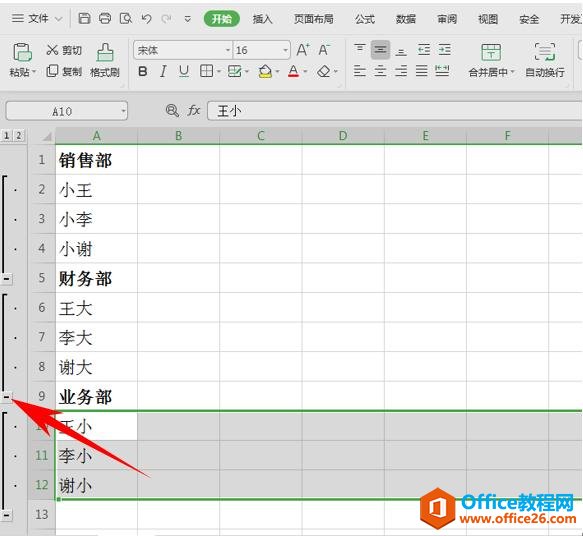Click the name box showing A10
583x536 pixels.
pos(67,111)
